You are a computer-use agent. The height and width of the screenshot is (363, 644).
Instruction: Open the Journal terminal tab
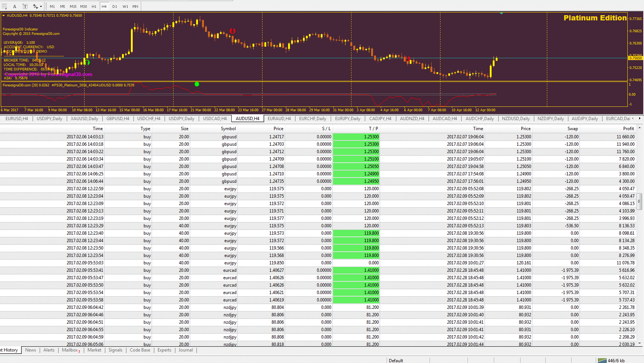tap(186, 350)
